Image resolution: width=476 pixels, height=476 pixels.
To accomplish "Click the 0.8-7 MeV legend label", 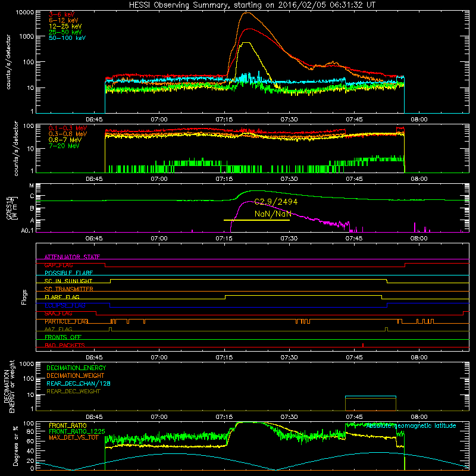I will 65,140.
